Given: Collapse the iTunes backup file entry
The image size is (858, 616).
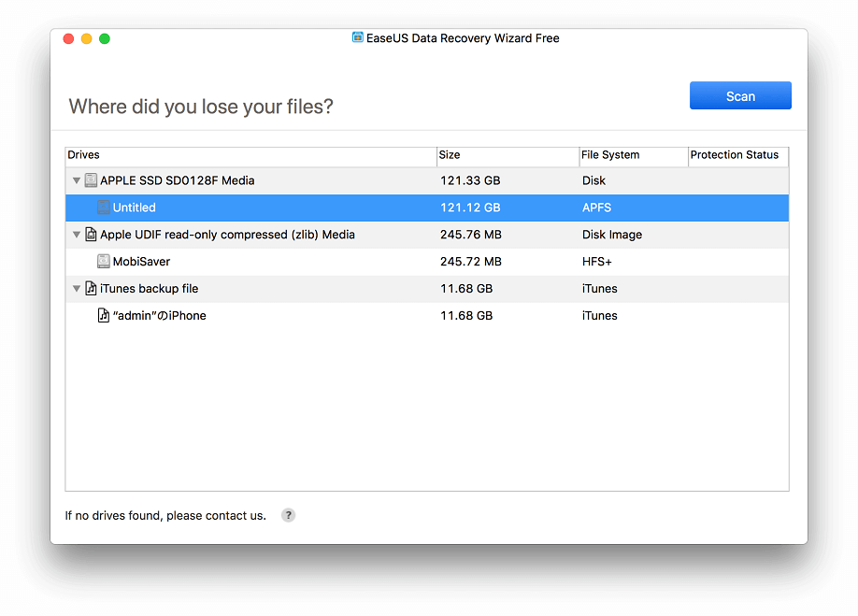Looking at the screenshot, I should point(76,288).
